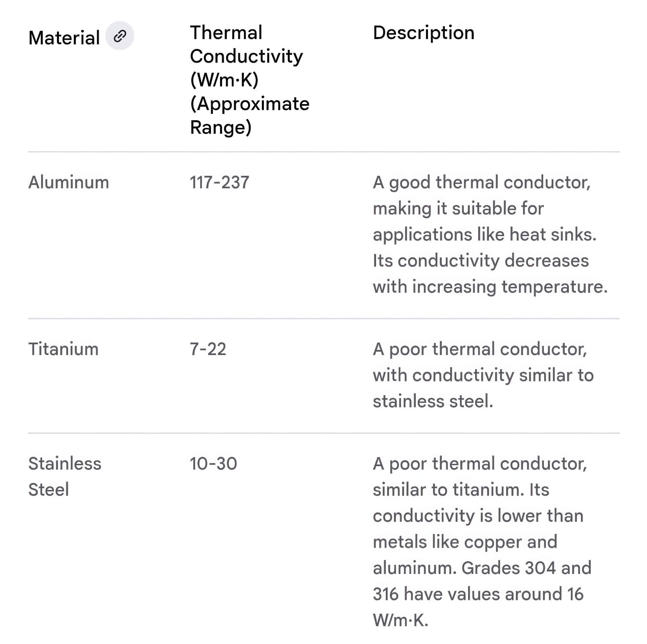647x644 pixels.
Task: Click the Description column header
Action: coord(424,33)
